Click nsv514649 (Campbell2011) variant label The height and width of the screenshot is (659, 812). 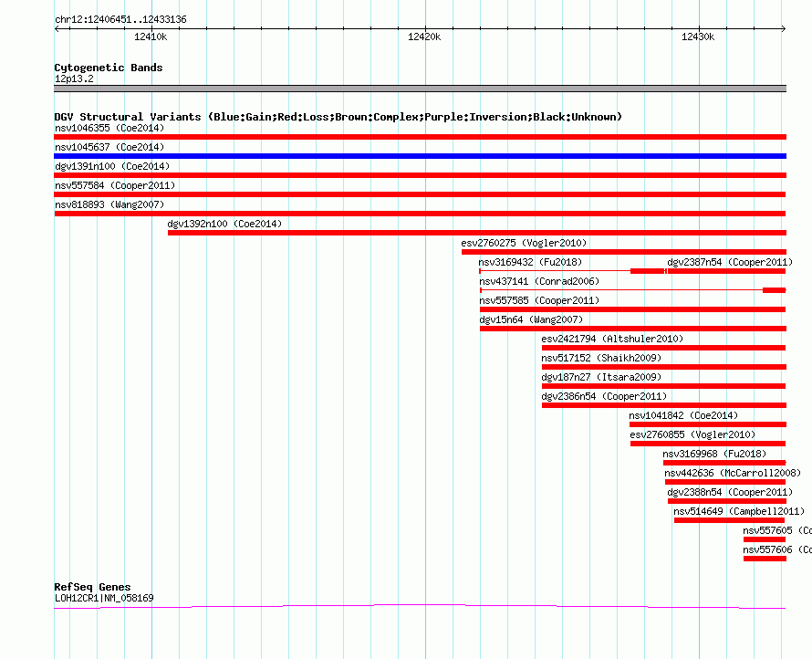[739, 511]
